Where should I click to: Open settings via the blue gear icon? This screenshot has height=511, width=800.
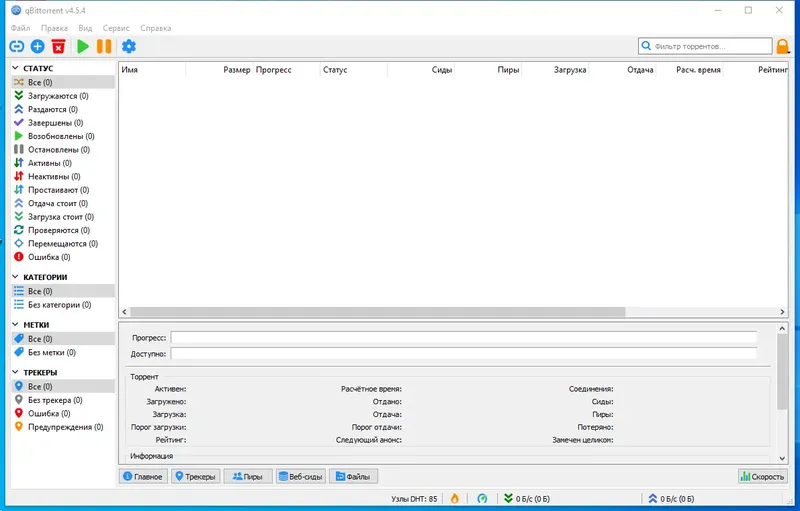129,46
